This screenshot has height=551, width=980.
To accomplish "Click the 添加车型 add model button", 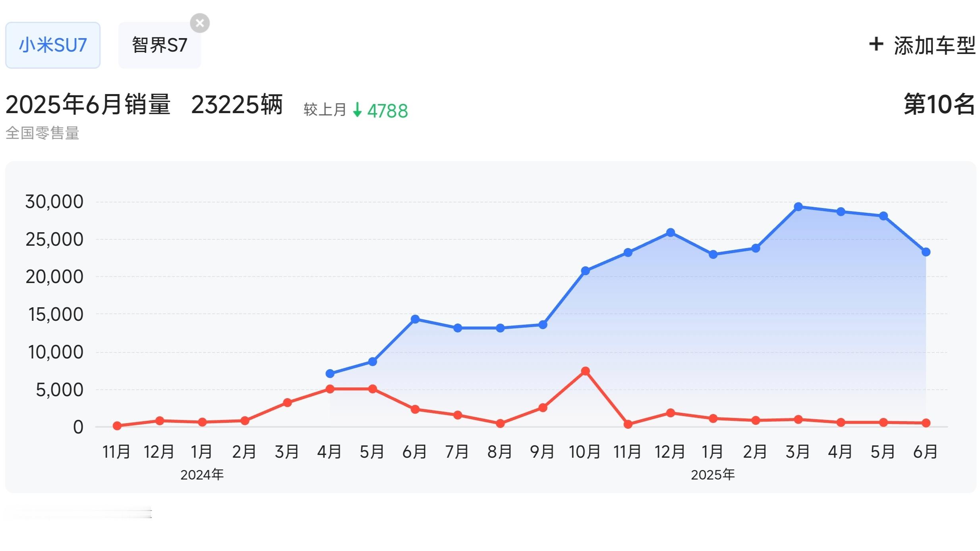I will (x=922, y=45).
